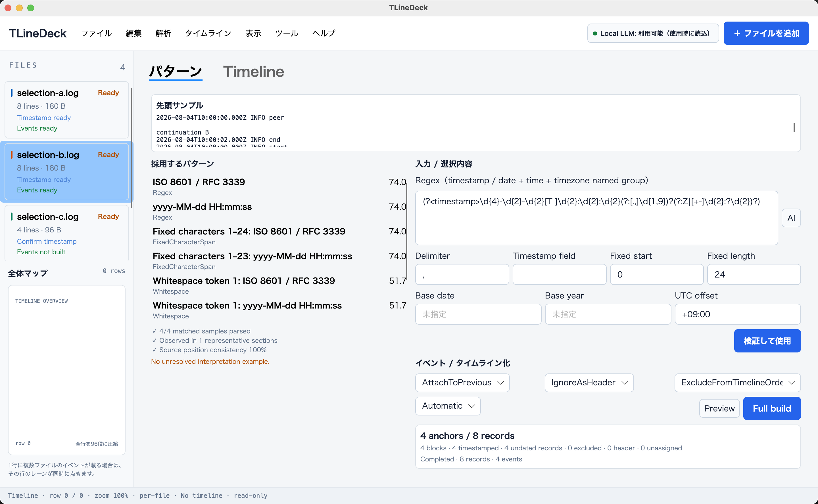818x504 pixels.
Task: Click the AI regex assist button
Action: point(791,218)
